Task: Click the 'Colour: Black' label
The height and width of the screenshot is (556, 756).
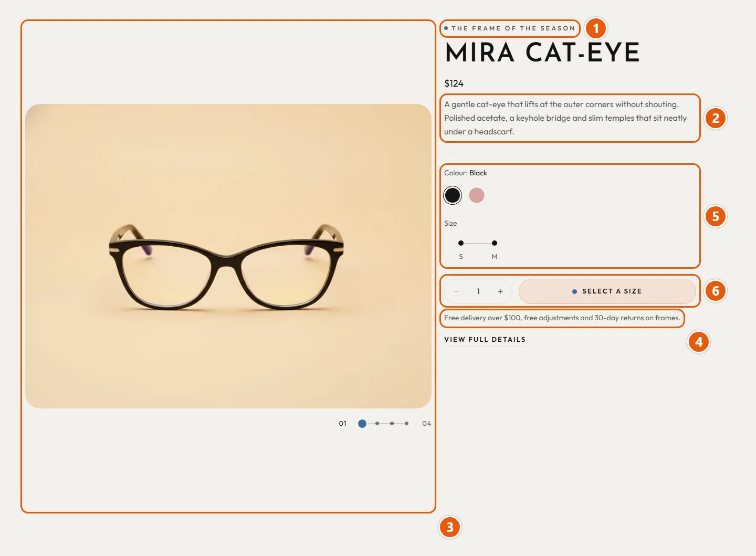Action: coord(466,173)
